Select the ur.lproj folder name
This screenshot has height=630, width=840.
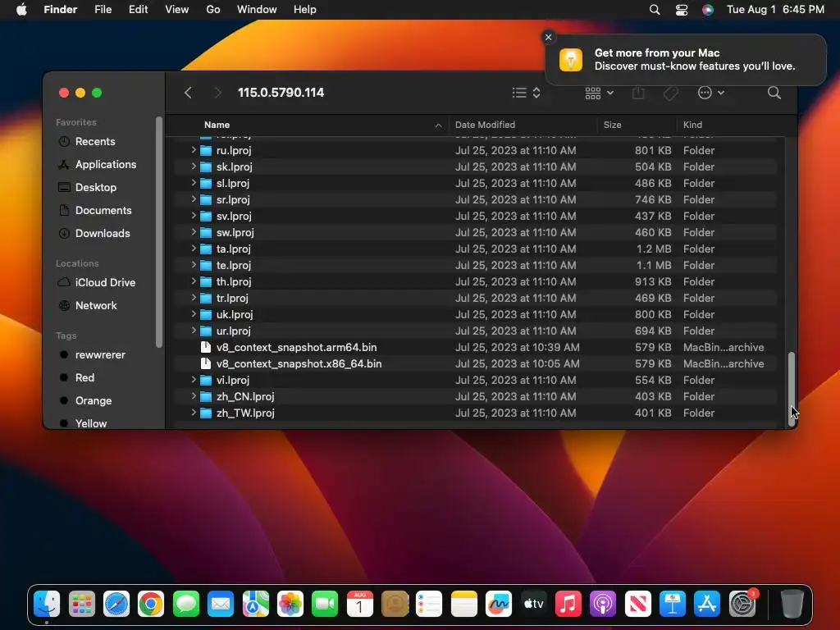click(x=233, y=331)
